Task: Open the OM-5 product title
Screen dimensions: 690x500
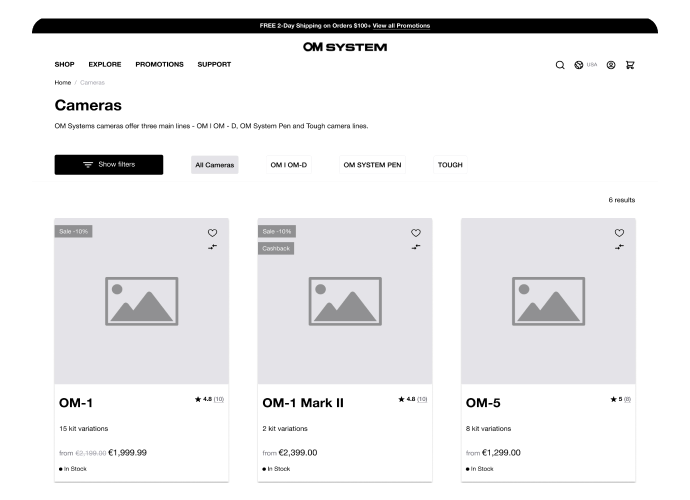Action: tap(483, 403)
